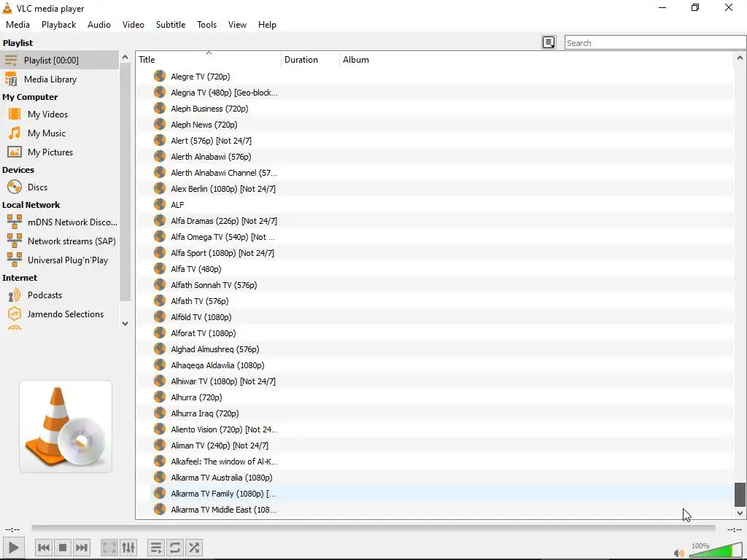The image size is (747, 560).
Task: Adjust the volume slider at 100%
Action: (715, 550)
